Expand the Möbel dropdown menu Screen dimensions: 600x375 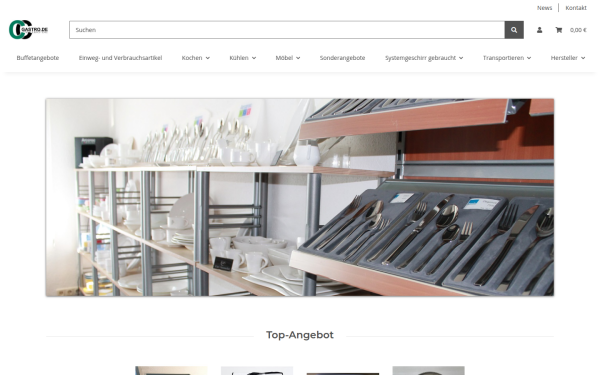pos(288,58)
